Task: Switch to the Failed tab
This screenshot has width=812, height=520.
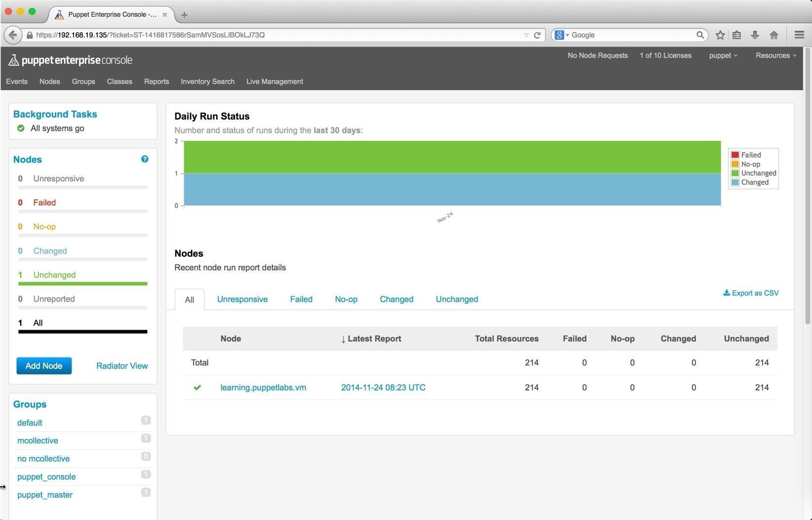Action: tap(301, 299)
